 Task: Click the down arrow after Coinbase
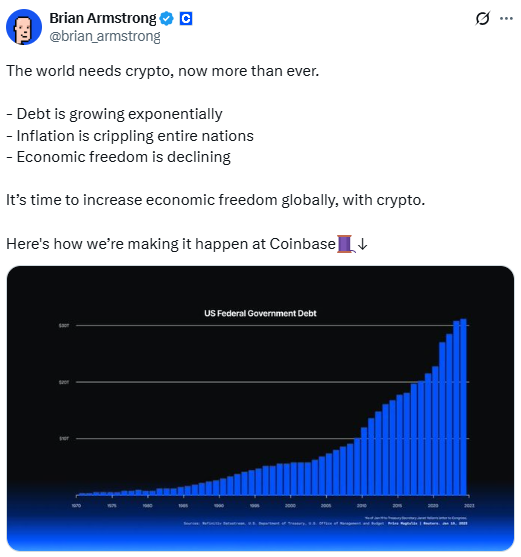click(362, 244)
